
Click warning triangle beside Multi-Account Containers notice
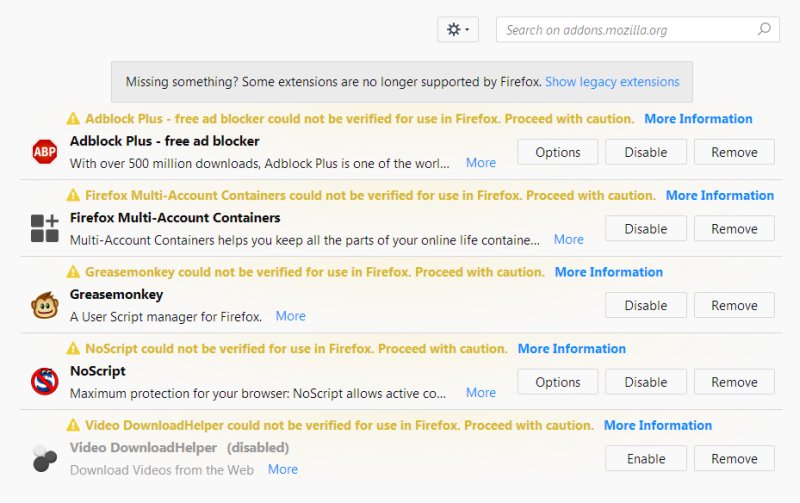point(73,195)
